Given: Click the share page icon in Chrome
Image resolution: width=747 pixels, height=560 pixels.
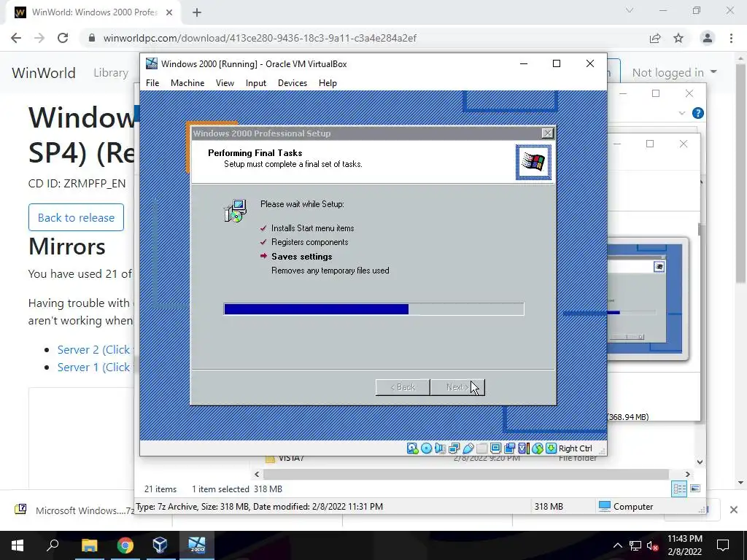Looking at the screenshot, I should 655,38.
